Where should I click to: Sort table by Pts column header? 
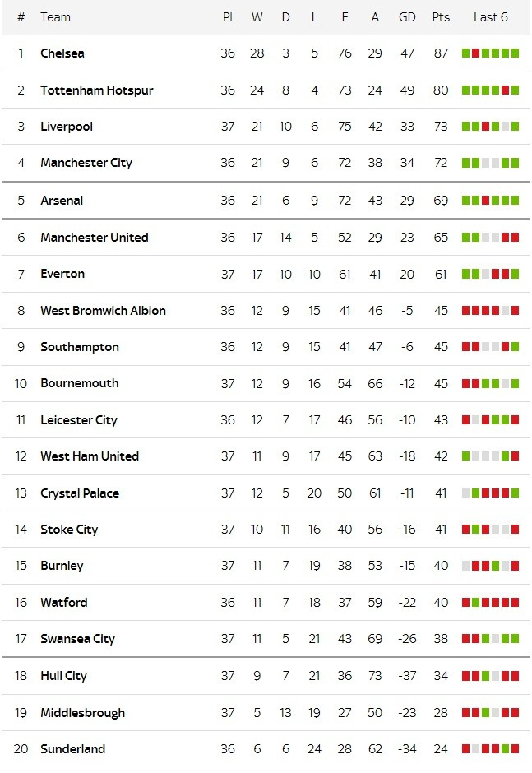tap(441, 17)
